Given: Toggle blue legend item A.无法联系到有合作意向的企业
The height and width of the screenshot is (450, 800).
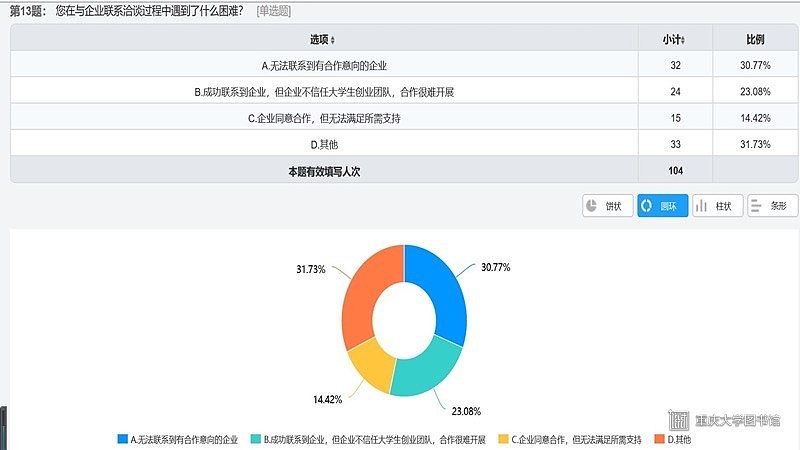Looking at the screenshot, I should (x=178, y=439).
